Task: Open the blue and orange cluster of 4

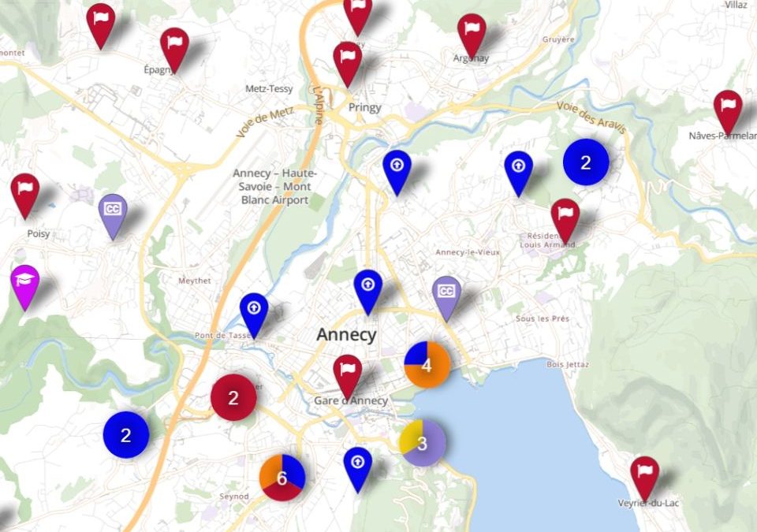Action: coord(427,366)
